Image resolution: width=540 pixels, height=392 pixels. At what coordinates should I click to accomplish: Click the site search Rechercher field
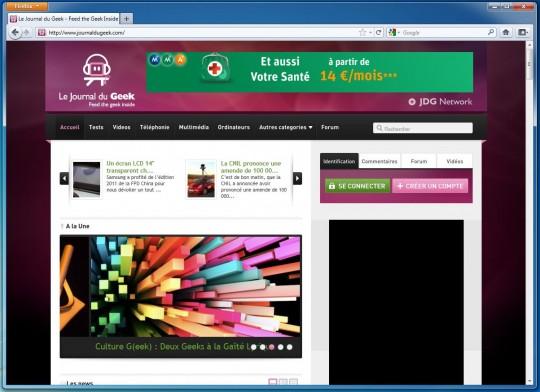(x=423, y=128)
